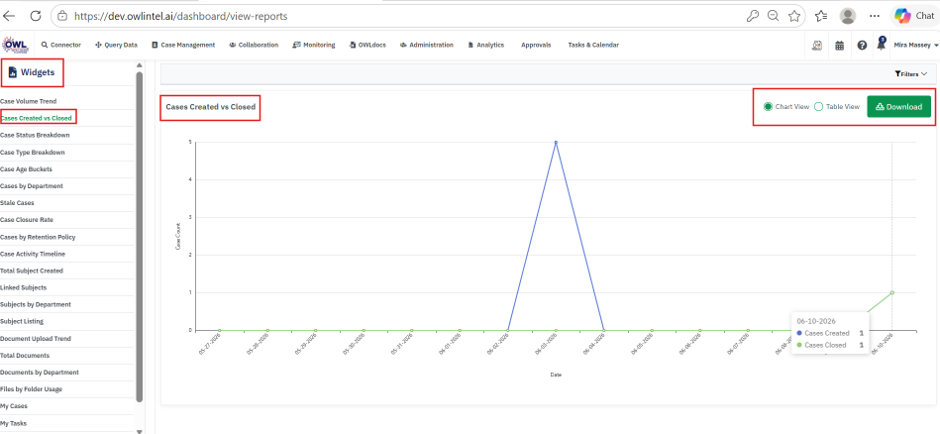This screenshot has width=940, height=434.
Task: Open the Mira Massey user dropdown
Action: (915, 45)
